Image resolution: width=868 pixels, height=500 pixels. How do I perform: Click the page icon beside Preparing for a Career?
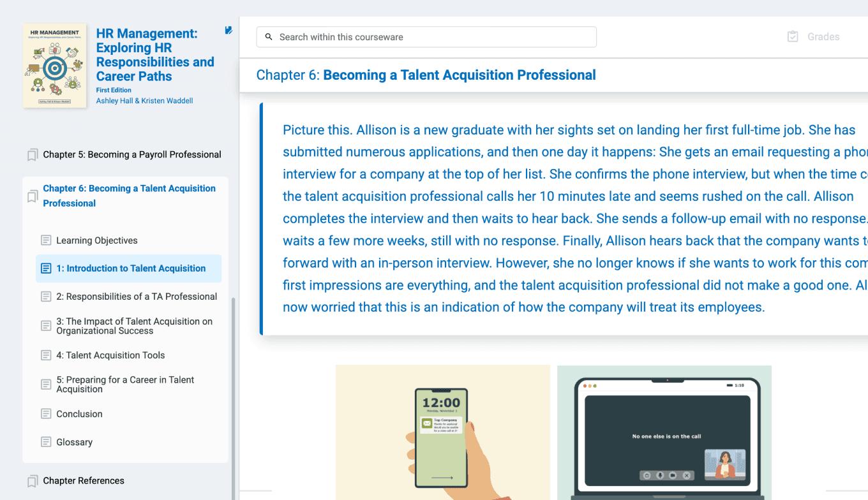coord(46,385)
